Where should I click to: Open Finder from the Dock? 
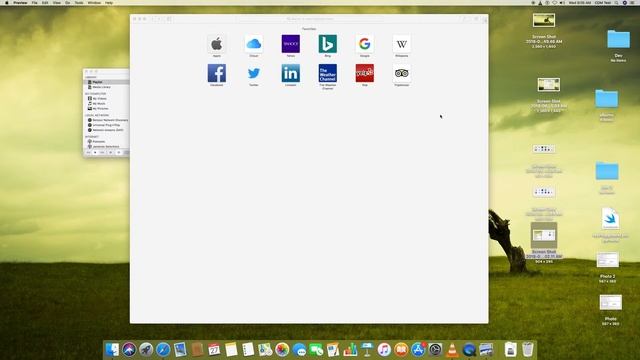112,350
